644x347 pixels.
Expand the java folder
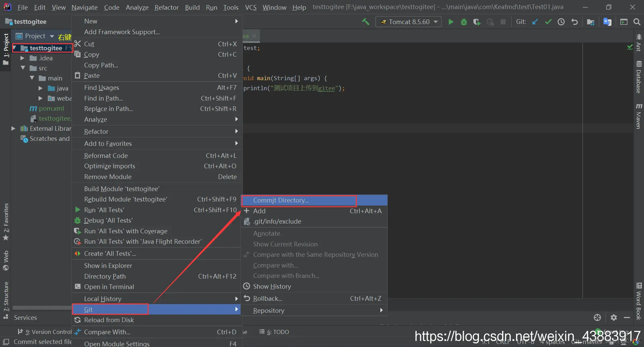coord(40,88)
